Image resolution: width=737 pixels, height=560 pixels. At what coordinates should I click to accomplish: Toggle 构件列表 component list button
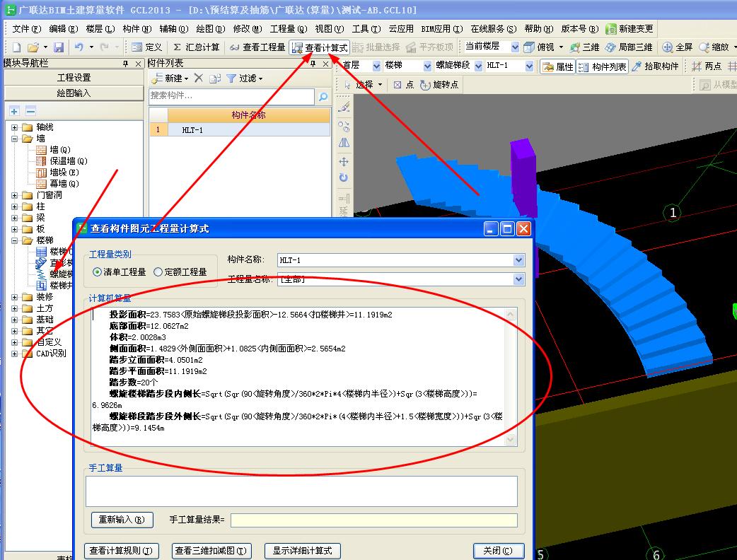tap(603, 66)
